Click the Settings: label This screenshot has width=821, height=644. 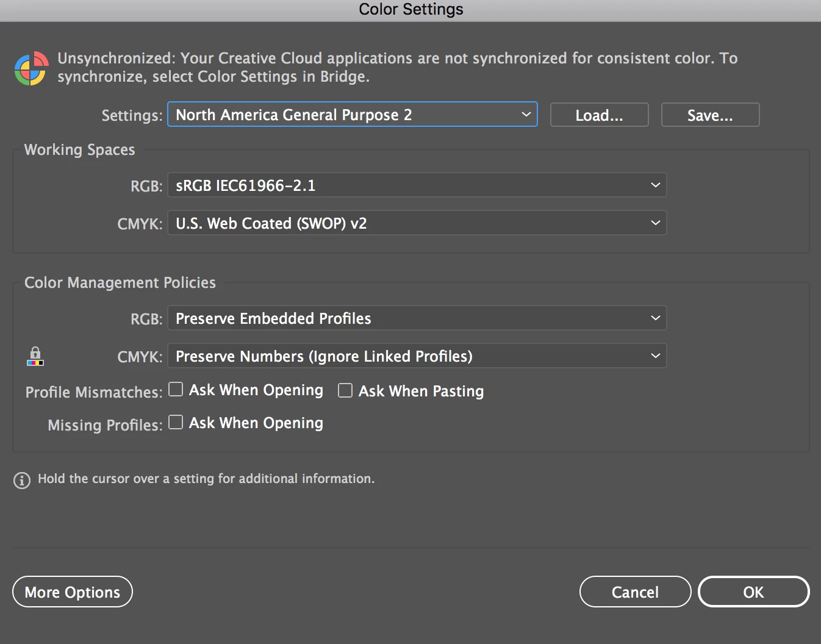click(x=132, y=116)
